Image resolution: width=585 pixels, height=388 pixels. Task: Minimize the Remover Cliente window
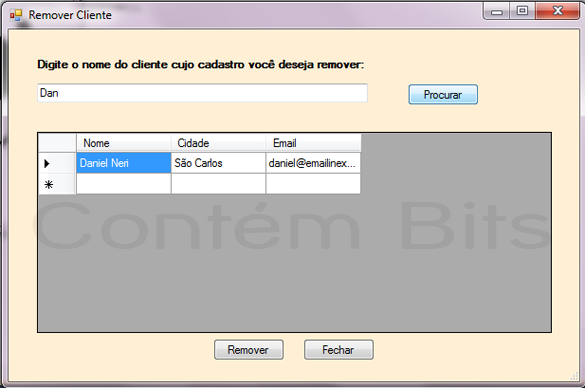click(x=497, y=11)
